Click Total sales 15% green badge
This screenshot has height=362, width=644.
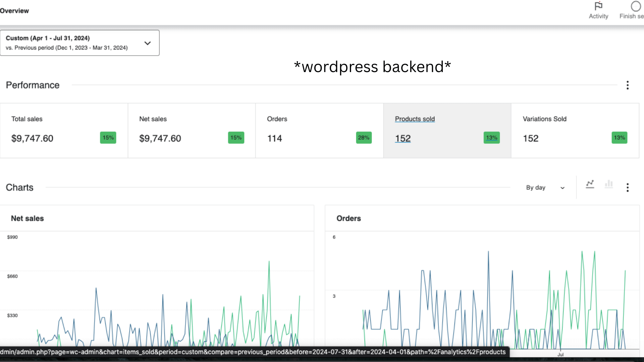click(x=108, y=138)
